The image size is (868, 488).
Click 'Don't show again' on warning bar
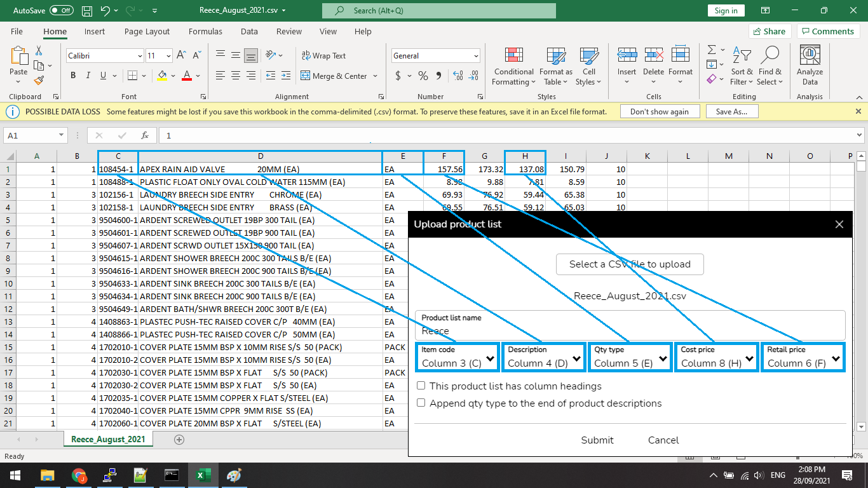[x=659, y=111]
